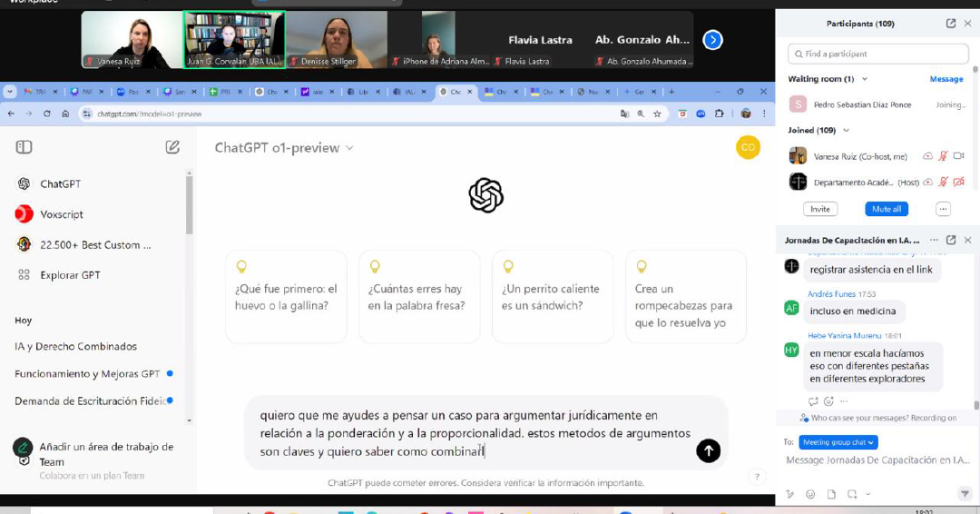
Task: Click the Invite button
Action: point(820,209)
